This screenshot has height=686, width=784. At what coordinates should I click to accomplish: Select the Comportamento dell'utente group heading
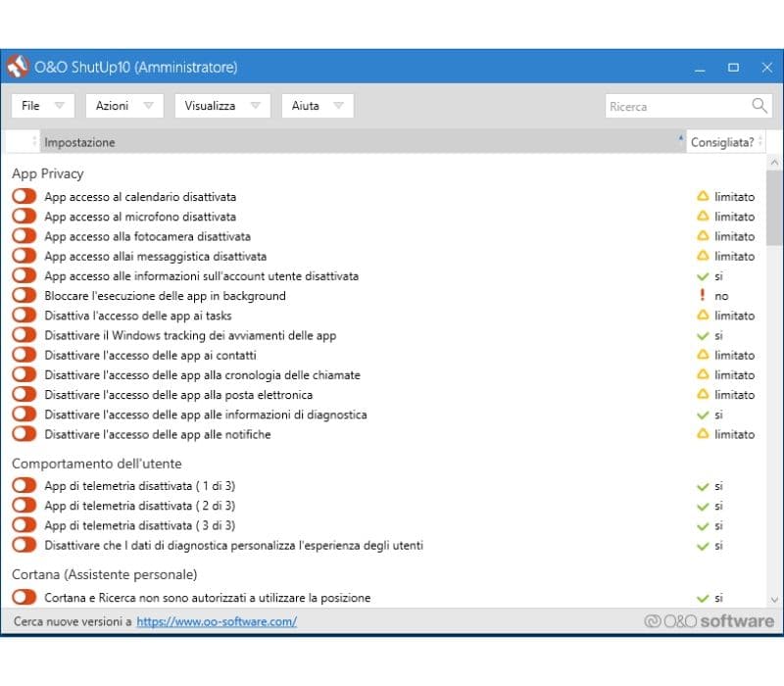[96, 464]
